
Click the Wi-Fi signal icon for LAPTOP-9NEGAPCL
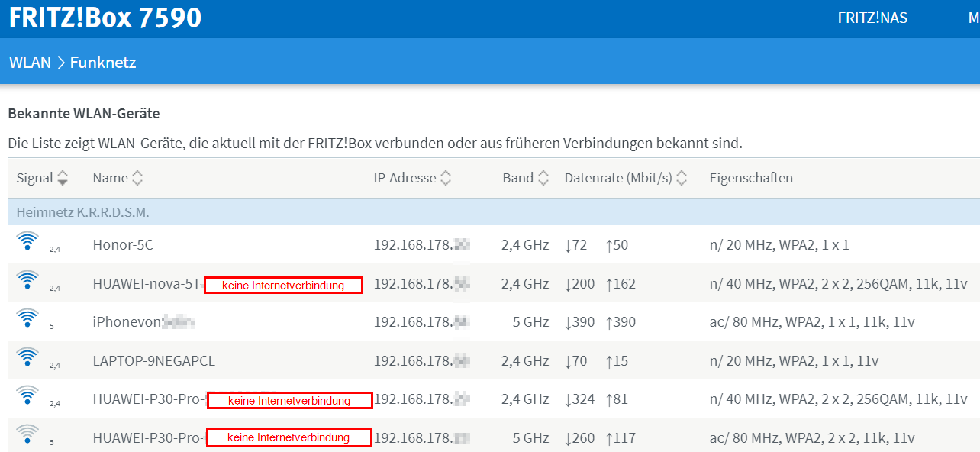coord(27,357)
